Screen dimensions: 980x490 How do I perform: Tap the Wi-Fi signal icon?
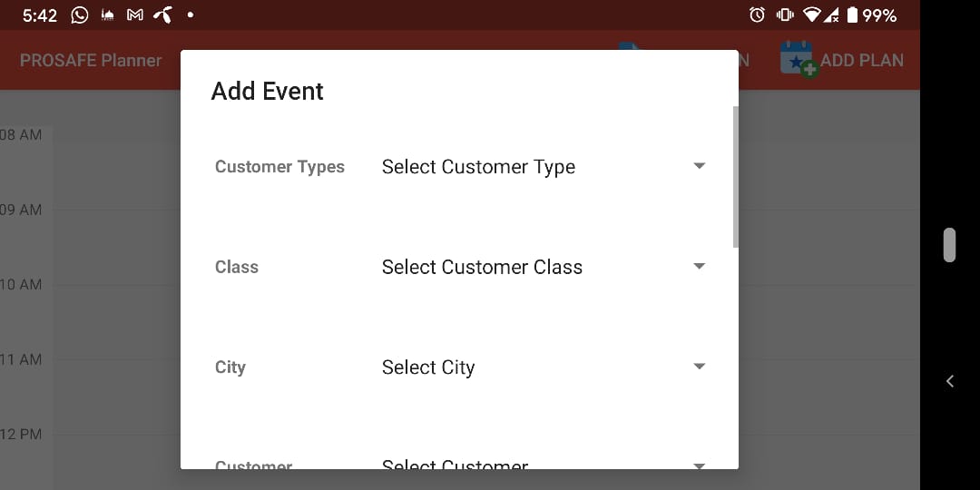pos(812,15)
